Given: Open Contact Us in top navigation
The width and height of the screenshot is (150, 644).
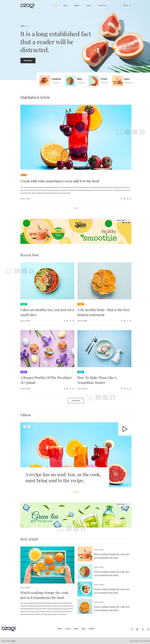Looking at the screenshot, I should tap(102, 6).
